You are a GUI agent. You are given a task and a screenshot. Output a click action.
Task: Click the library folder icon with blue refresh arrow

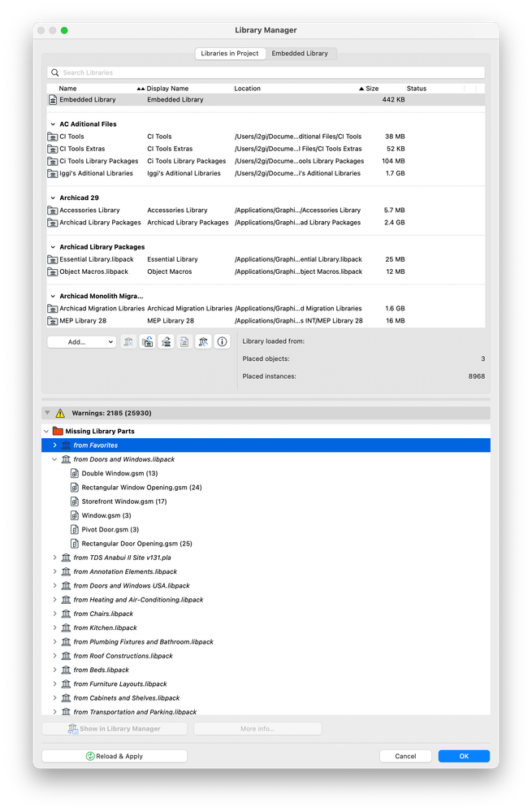pos(148,341)
